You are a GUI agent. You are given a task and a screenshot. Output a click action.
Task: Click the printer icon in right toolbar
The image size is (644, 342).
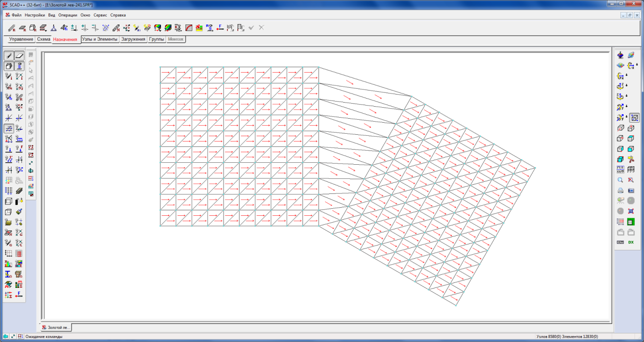coord(620,190)
